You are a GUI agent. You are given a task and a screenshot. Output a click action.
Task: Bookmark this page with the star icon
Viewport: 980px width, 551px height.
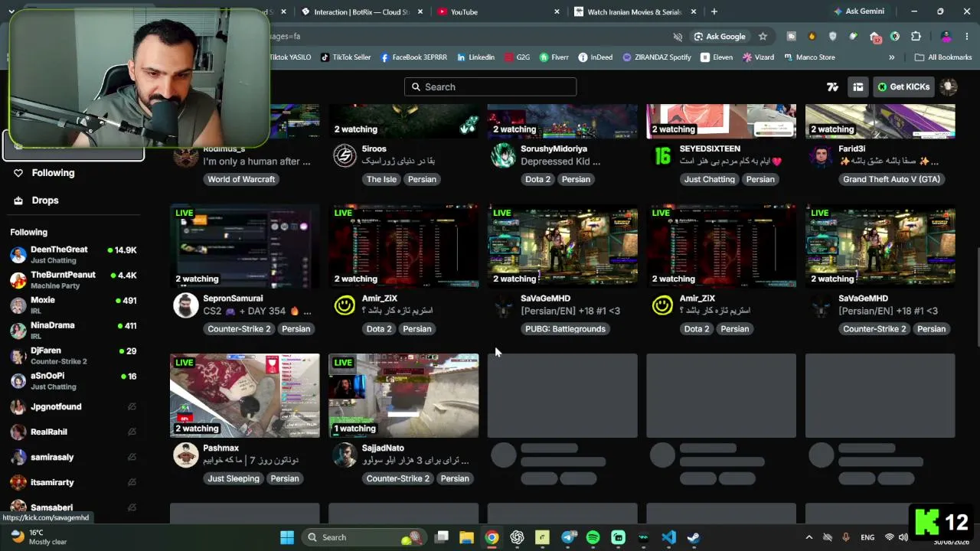click(763, 36)
